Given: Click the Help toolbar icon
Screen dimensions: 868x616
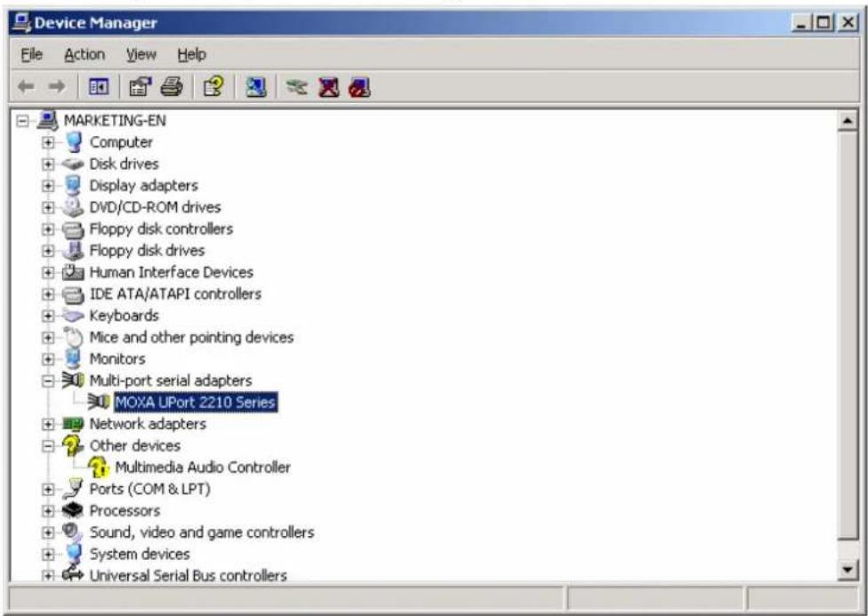Looking at the screenshot, I should click(213, 87).
